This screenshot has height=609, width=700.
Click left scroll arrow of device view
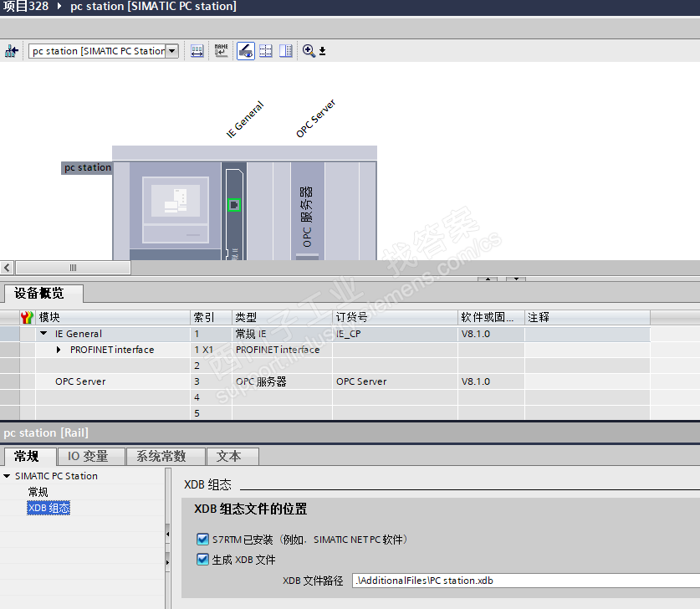coord(7,268)
